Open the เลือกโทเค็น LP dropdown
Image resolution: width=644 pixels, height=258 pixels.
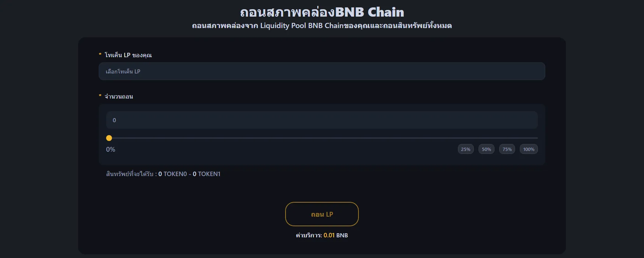point(322,71)
